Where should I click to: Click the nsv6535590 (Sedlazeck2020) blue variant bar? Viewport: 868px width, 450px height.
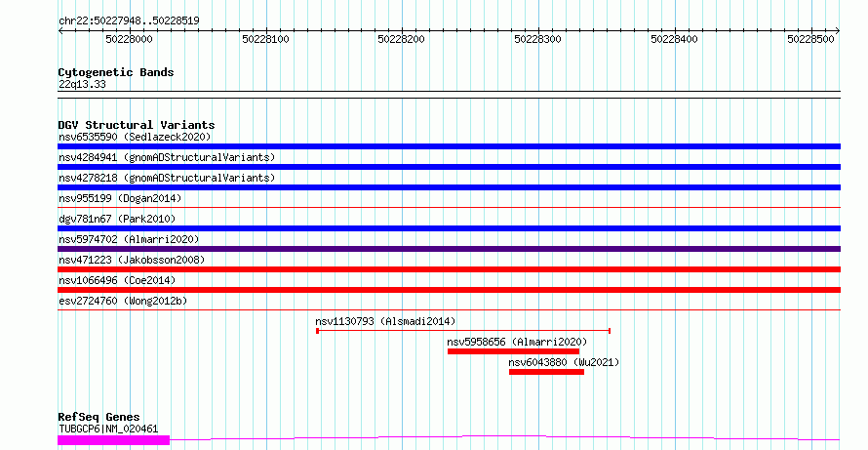coord(449,146)
